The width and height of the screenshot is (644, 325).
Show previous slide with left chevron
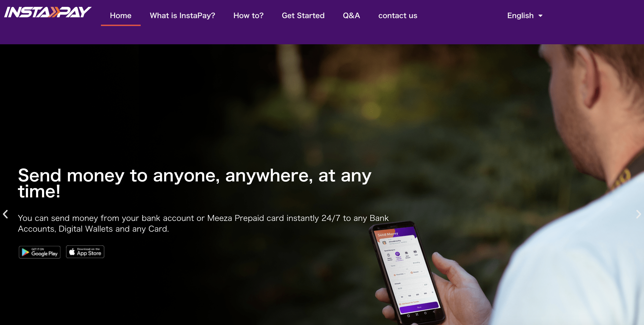(5, 214)
